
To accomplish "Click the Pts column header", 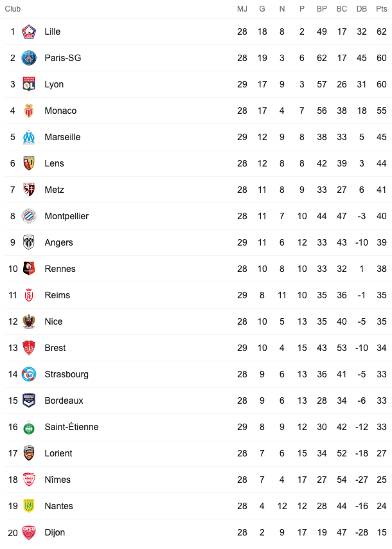I will point(382,9).
